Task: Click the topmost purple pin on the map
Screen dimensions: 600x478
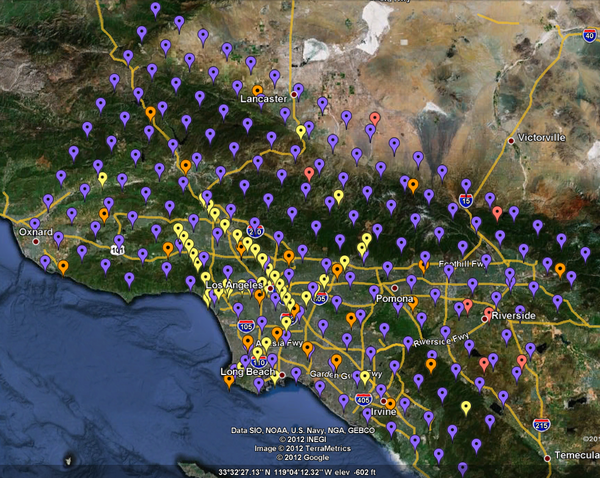Action: click(x=155, y=8)
